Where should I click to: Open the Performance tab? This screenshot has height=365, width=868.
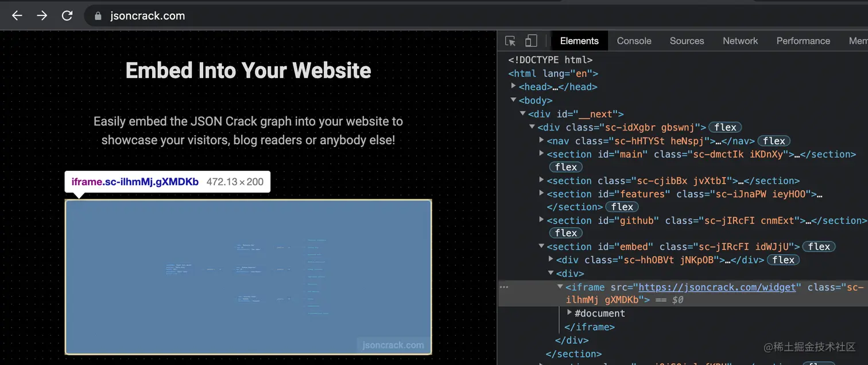coord(803,41)
